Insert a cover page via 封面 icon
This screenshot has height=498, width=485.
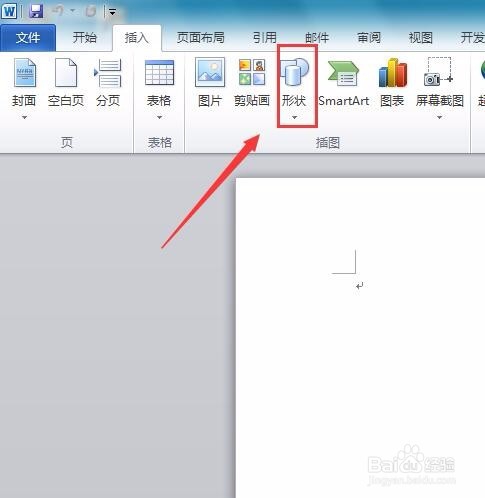click(x=24, y=73)
